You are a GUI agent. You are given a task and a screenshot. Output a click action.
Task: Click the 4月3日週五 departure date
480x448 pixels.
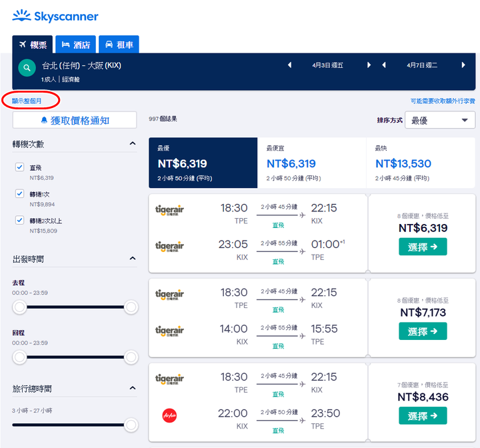(x=327, y=65)
